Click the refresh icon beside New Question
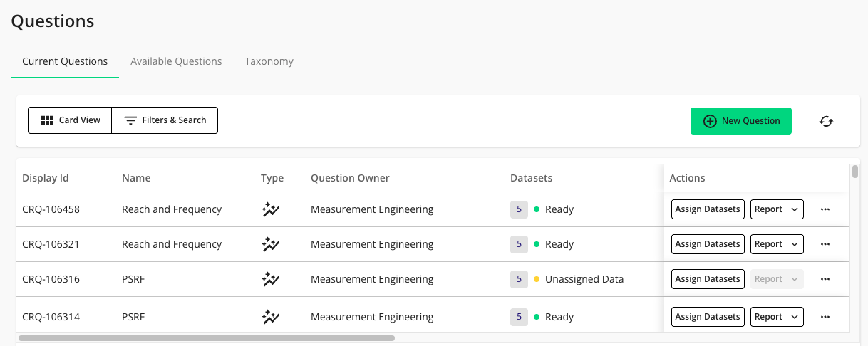Screen dimensions: 868x346 pyautogui.click(x=826, y=121)
